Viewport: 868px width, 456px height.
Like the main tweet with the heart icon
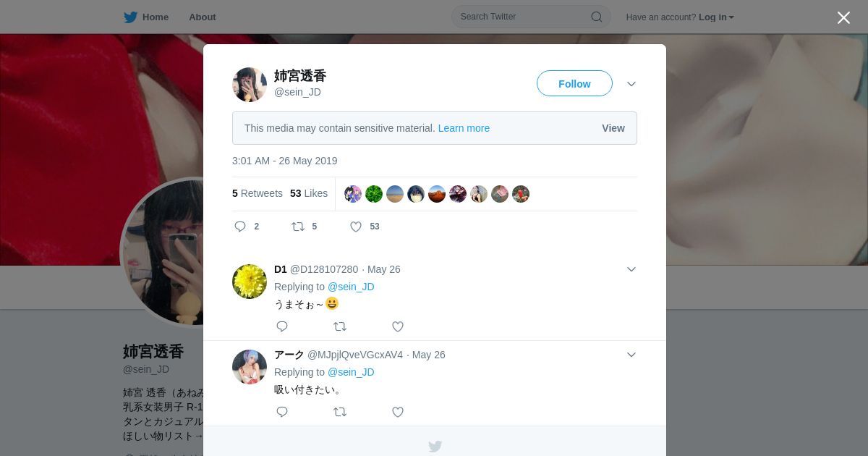point(356,227)
